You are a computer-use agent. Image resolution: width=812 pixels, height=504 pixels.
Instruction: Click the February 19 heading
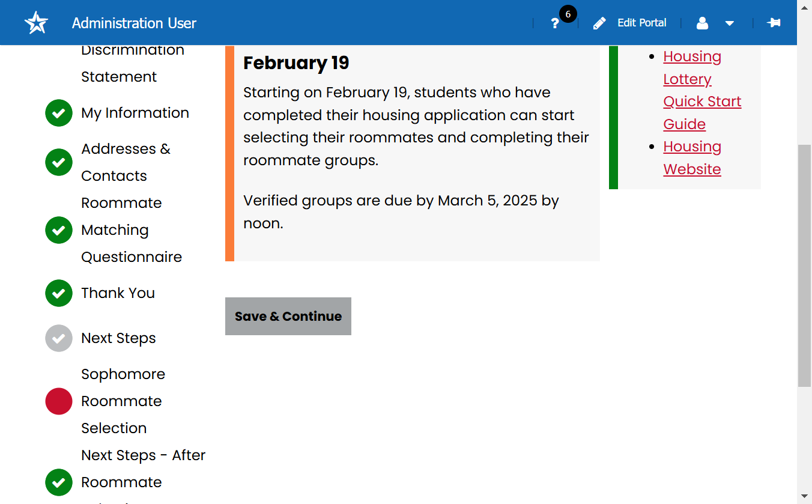click(x=296, y=62)
